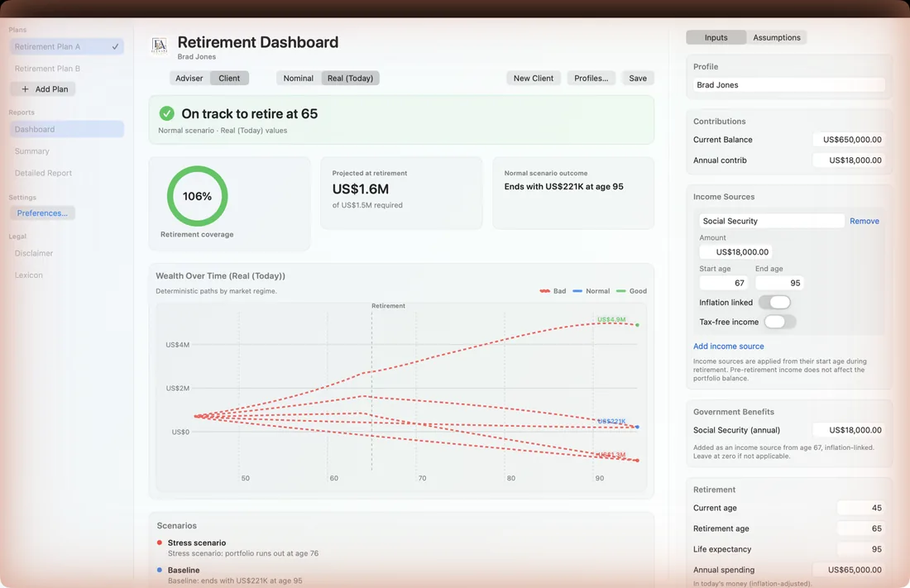Click the Profile name field Brad Jones
The width and height of the screenshot is (910, 588).
click(x=788, y=84)
